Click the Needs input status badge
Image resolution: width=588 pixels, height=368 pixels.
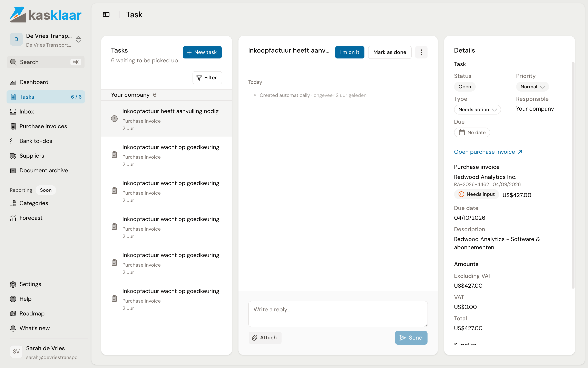[476, 194]
